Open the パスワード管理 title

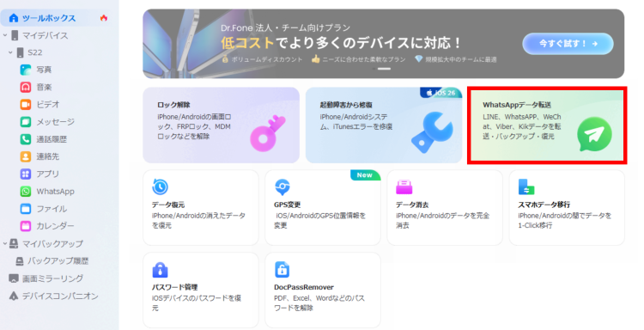[174, 287]
